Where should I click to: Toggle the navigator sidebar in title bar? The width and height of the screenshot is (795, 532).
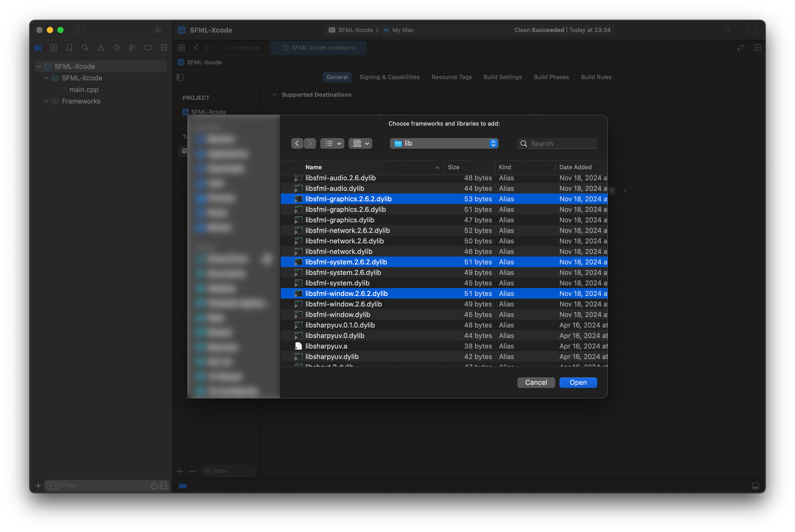(80, 30)
